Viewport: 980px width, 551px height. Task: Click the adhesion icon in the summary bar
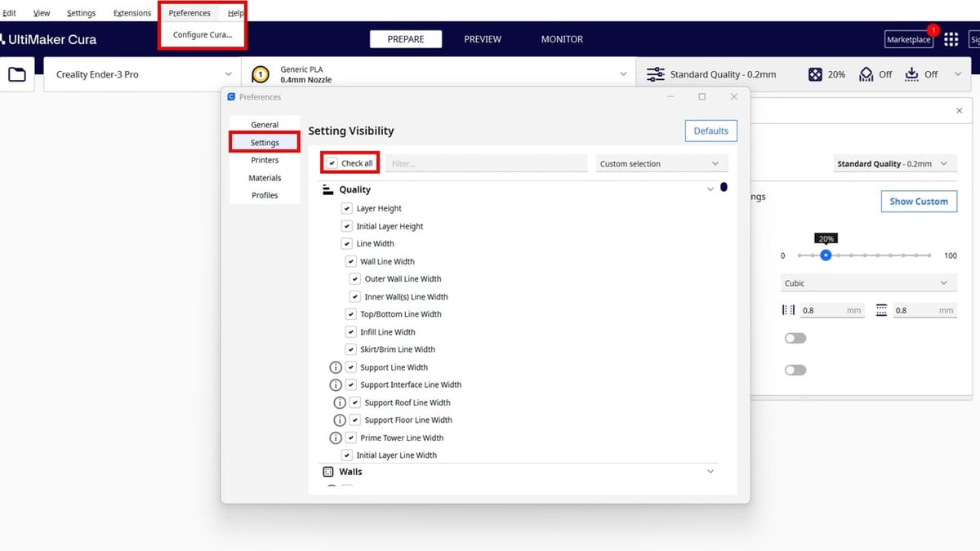(912, 74)
